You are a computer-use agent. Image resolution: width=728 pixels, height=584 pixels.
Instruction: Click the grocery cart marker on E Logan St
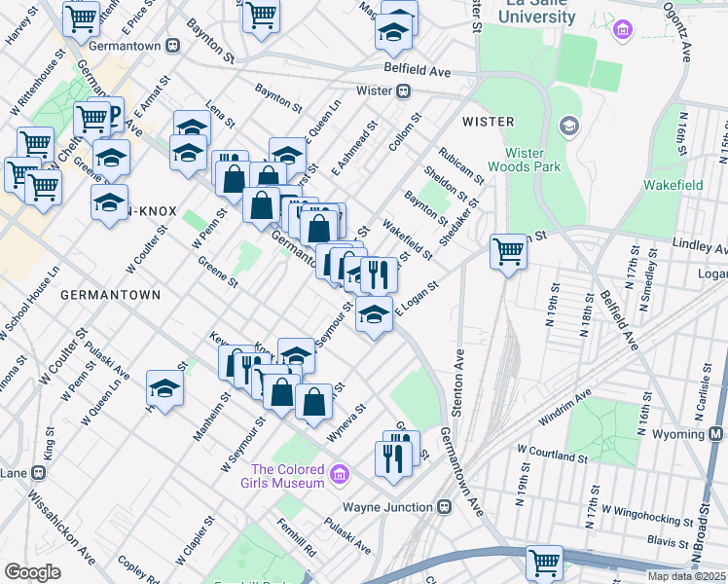point(509,252)
